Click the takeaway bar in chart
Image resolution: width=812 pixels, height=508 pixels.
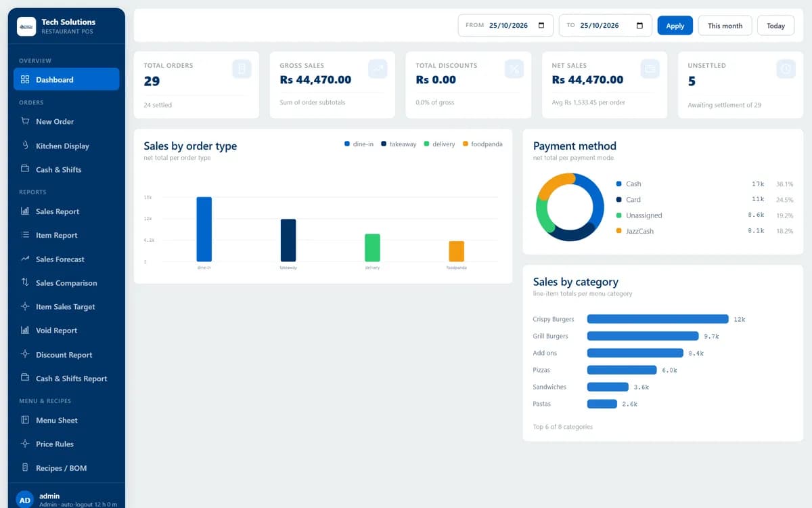[288, 240]
